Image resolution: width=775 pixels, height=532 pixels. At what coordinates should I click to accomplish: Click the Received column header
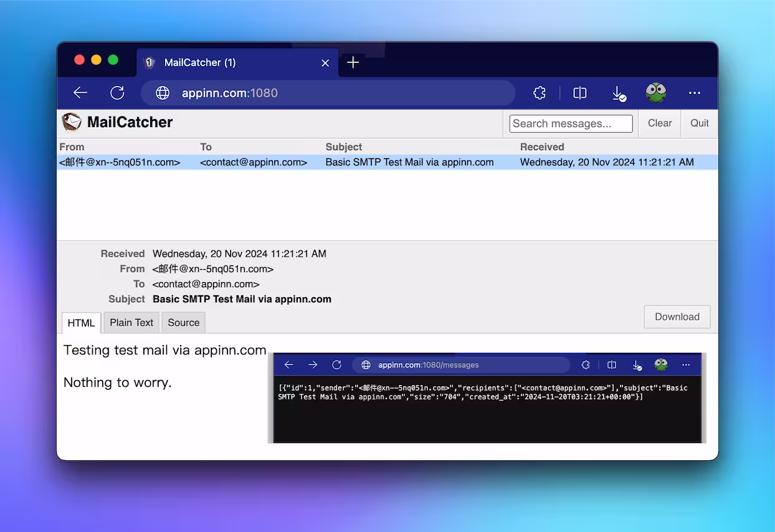coord(542,147)
